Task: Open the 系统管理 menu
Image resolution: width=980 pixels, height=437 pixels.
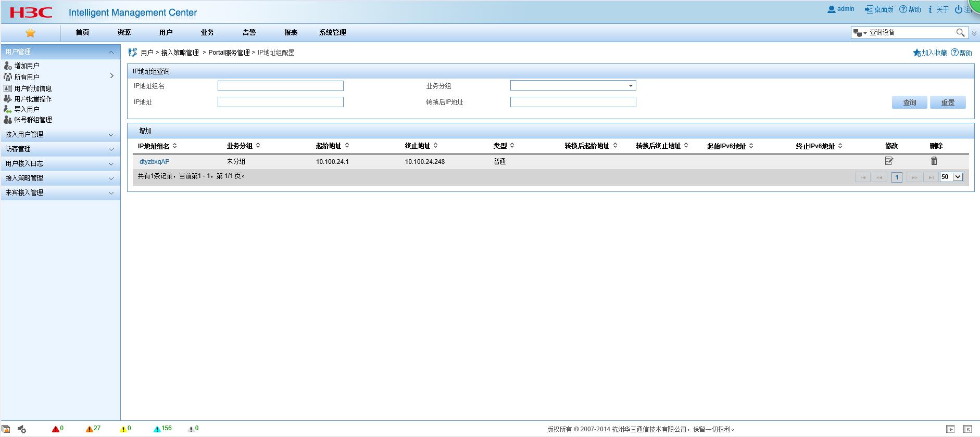Action: click(332, 32)
